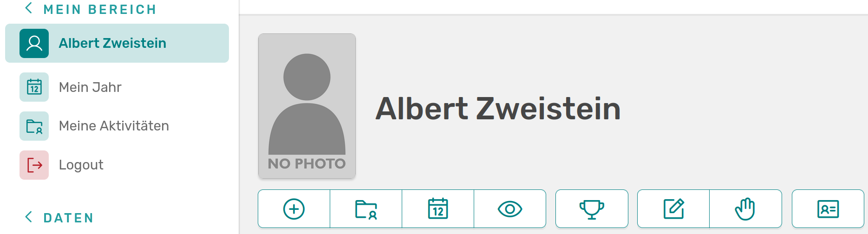
Task: Click the sidebar user avatar icon
Action: (34, 43)
